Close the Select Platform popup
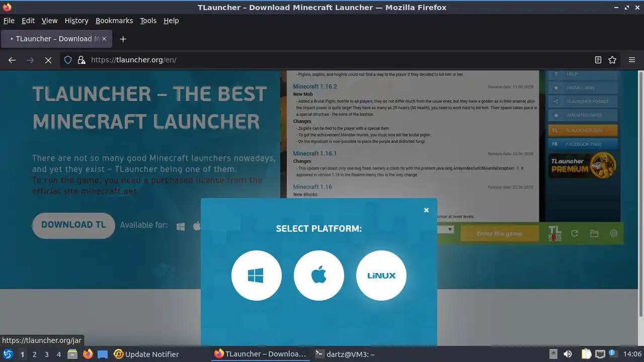The height and width of the screenshot is (362, 644). tap(426, 210)
